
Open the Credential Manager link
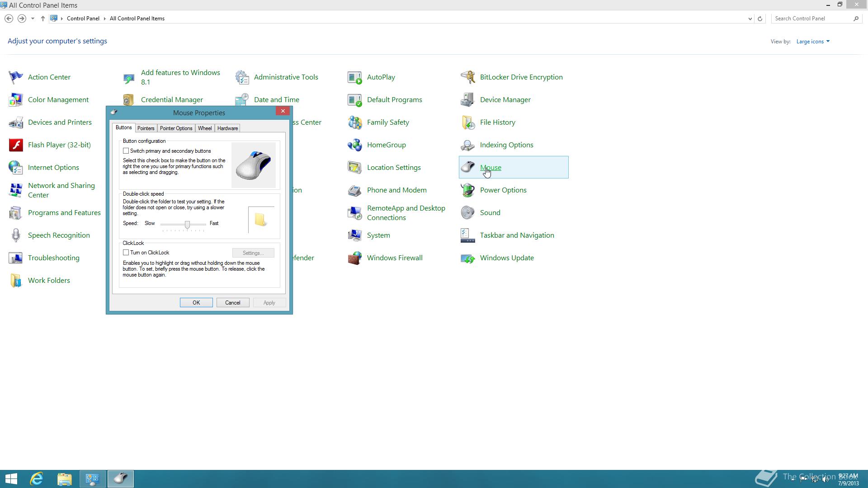[172, 100]
